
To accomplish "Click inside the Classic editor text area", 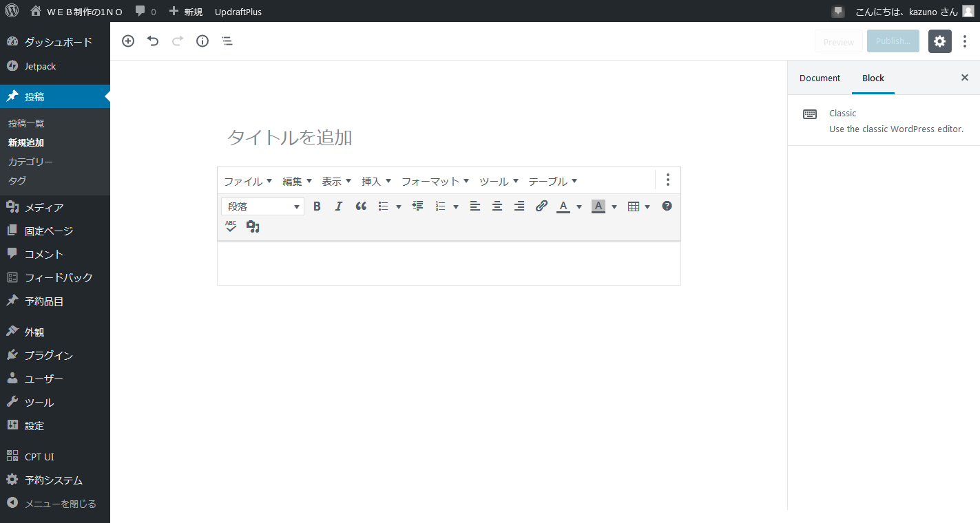I will pos(449,263).
